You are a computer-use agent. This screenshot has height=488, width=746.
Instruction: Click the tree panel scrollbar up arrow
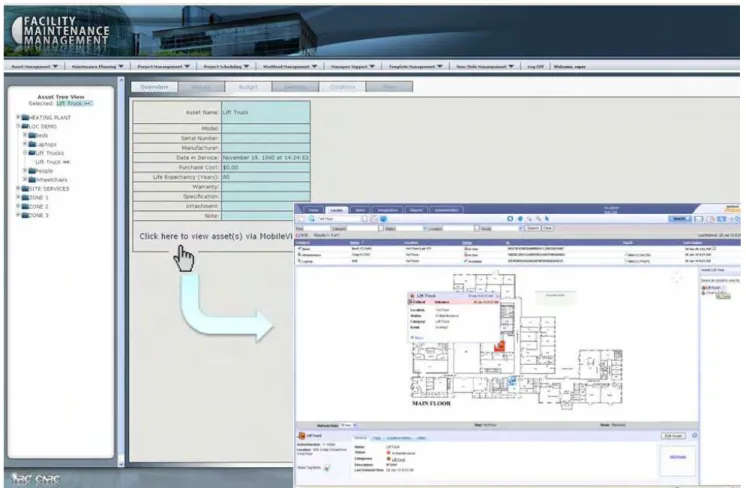point(121,80)
